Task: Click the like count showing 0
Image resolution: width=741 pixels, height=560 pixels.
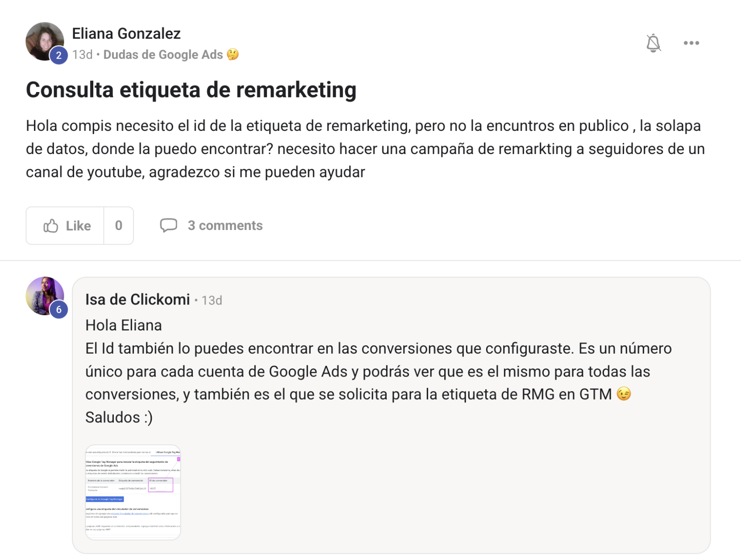Action: tap(119, 226)
